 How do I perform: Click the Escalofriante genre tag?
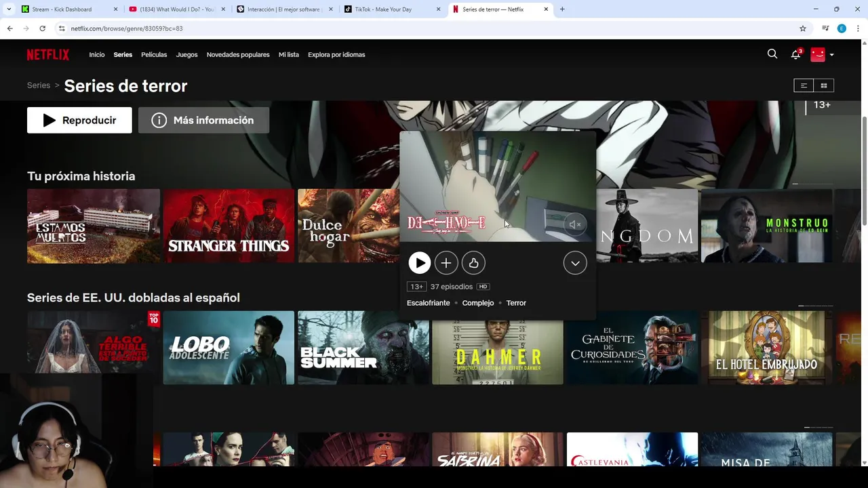pos(428,303)
